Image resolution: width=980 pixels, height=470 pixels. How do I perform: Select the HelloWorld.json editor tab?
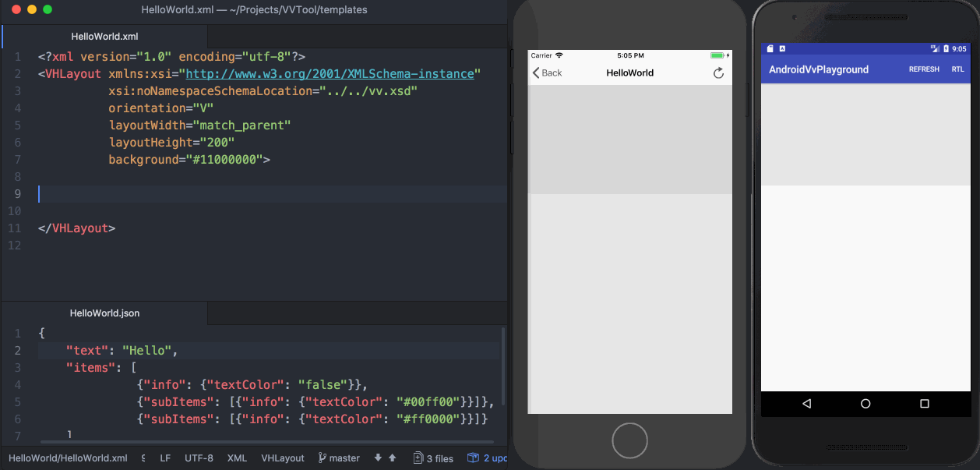coord(104,313)
